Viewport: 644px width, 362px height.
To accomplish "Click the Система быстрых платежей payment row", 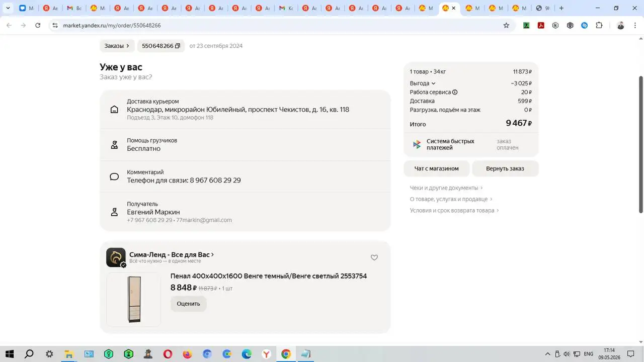I will 471,144.
